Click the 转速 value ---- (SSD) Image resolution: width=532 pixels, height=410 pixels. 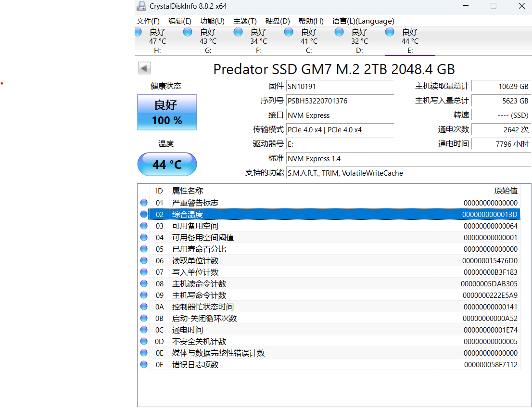501,115
